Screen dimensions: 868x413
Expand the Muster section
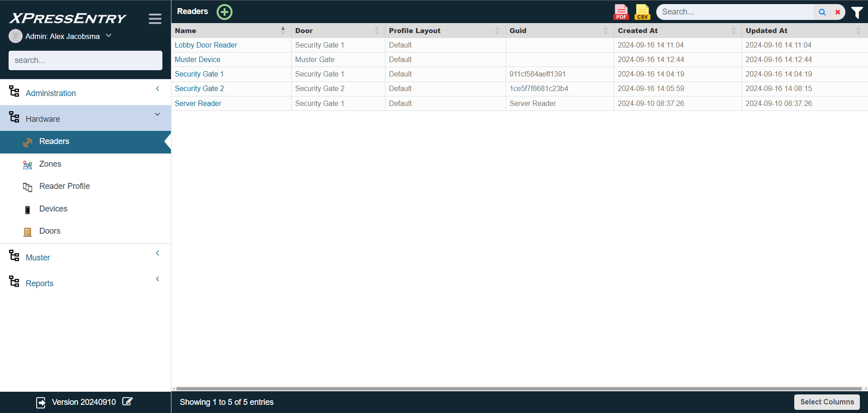click(x=157, y=253)
